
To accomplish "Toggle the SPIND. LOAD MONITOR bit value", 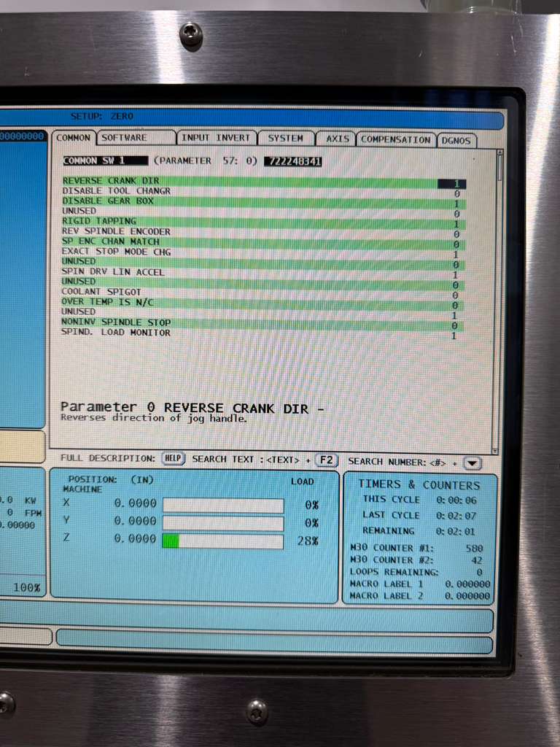I will coord(454,336).
